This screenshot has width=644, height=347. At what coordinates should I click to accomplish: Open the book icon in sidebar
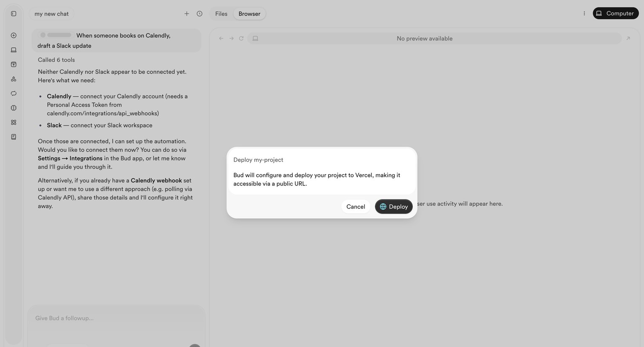tap(14, 137)
